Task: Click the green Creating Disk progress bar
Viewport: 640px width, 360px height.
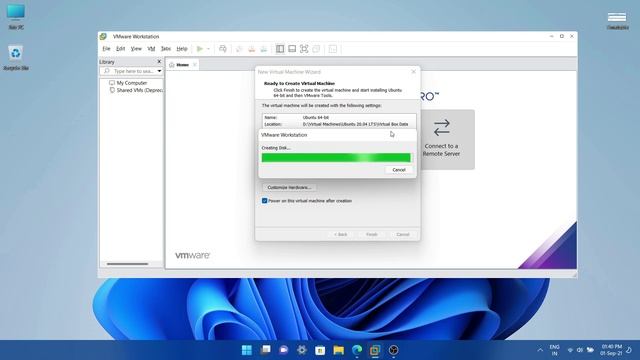Action: coord(336,158)
